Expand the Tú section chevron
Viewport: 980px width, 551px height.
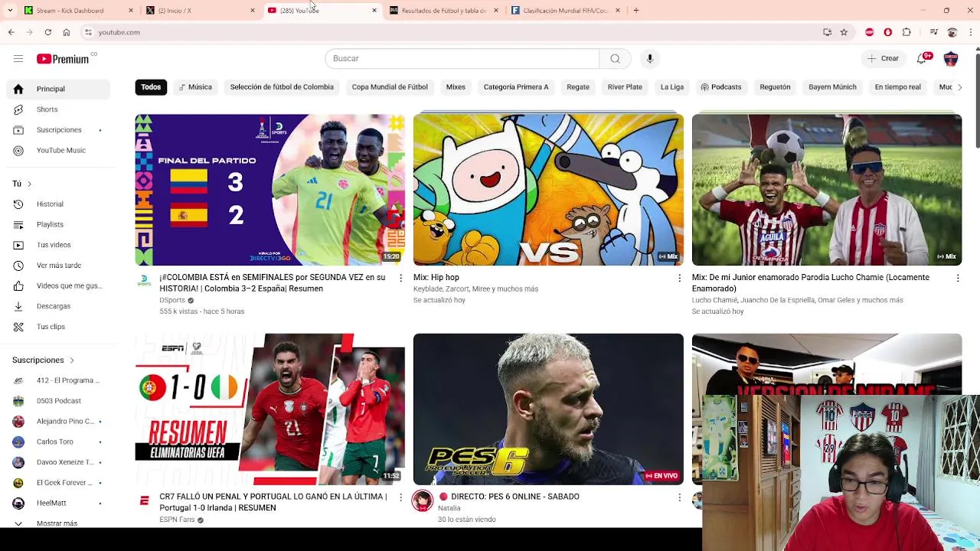click(29, 184)
